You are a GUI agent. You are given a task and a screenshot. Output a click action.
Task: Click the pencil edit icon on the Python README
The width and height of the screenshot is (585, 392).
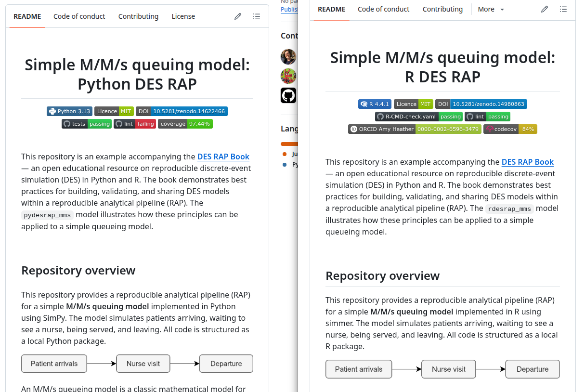[237, 16]
